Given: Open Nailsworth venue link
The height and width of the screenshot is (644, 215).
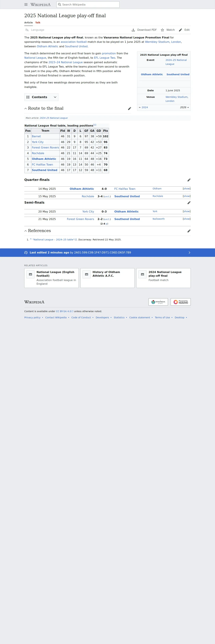Looking at the screenshot, I should 159,219.
